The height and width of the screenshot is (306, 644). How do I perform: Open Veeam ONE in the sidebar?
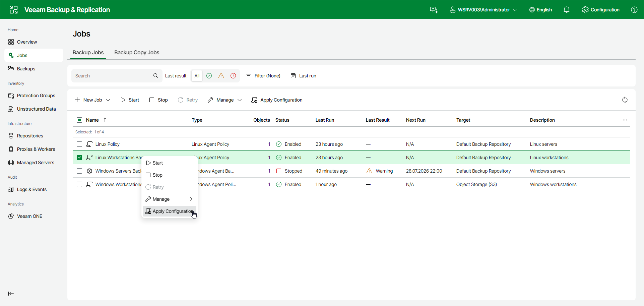point(34,216)
